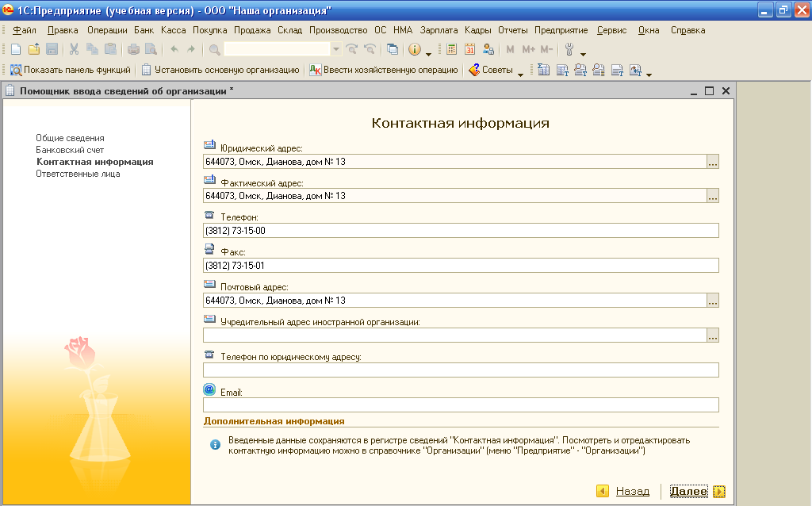Click the Факс input field
Viewport: 812px width, 506px height.
[461, 265]
